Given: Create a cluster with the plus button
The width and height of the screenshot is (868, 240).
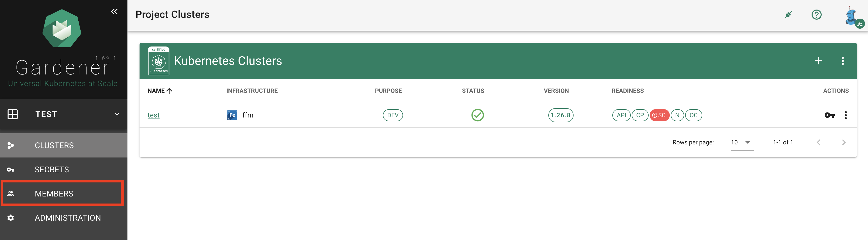Looking at the screenshot, I should coord(819,61).
